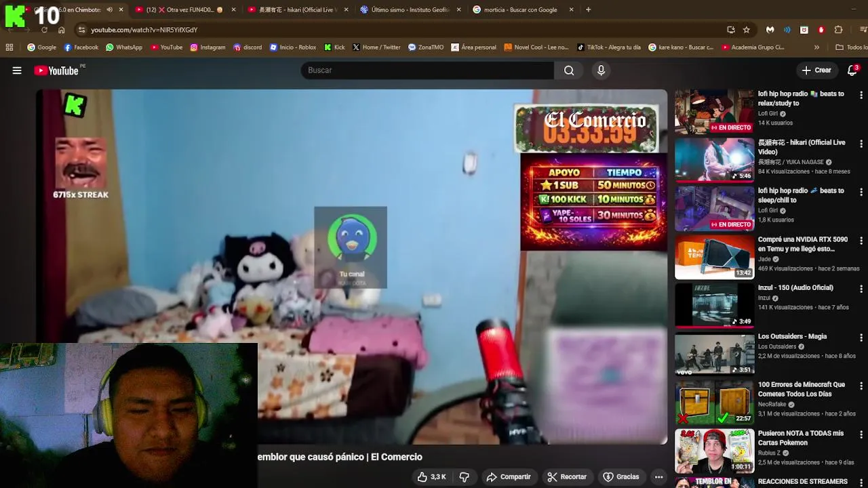Bookmark this page with the star icon
The width and height of the screenshot is (868, 488).
(747, 30)
